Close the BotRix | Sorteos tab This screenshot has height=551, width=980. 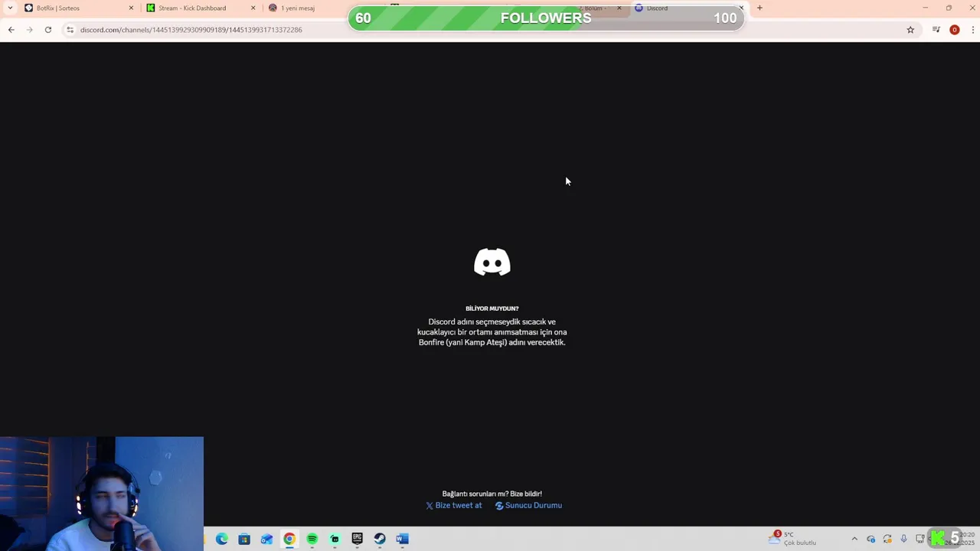pyautogui.click(x=131, y=8)
